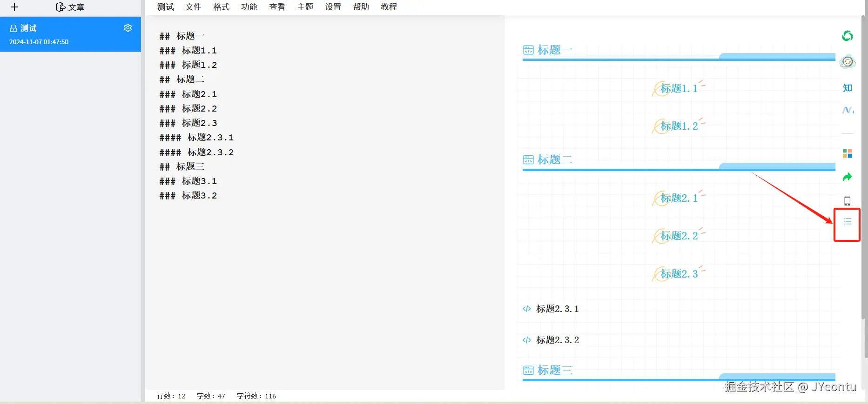Open the 格式 menu
The width and height of the screenshot is (868, 404).
pyautogui.click(x=221, y=7)
